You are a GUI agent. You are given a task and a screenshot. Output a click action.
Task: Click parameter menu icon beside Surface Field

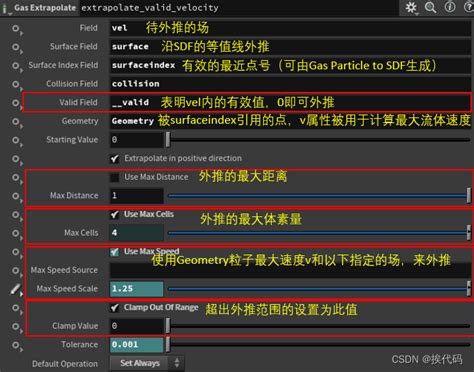(16, 48)
